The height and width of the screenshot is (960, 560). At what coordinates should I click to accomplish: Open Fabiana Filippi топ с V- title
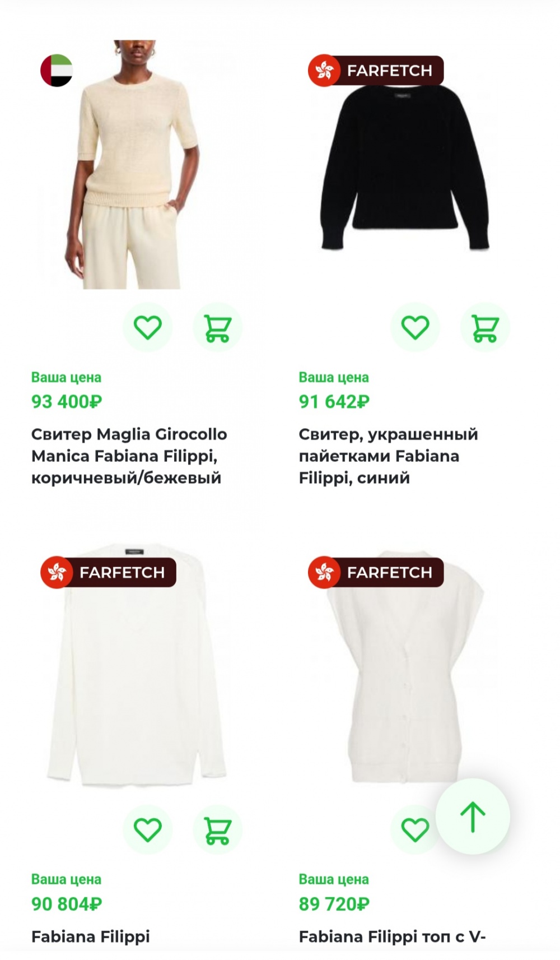coord(392,936)
